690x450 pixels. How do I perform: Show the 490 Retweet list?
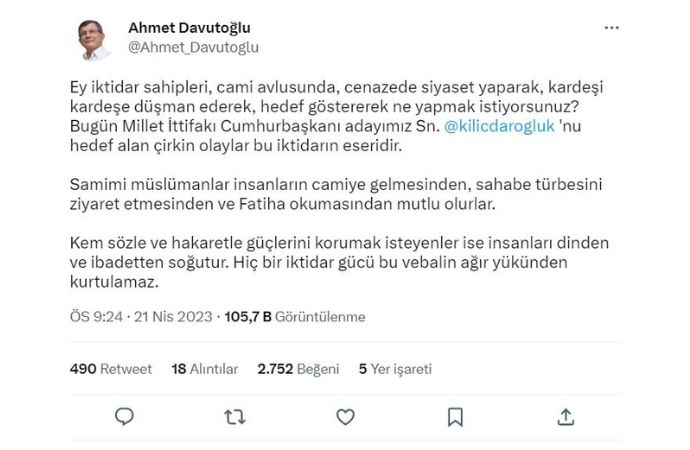[x=111, y=369]
